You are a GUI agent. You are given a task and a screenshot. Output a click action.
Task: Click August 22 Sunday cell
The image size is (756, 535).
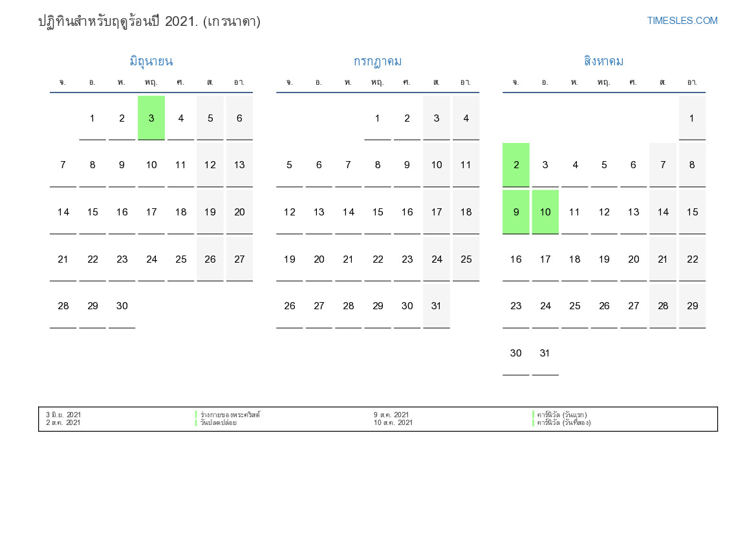tap(693, 259)
